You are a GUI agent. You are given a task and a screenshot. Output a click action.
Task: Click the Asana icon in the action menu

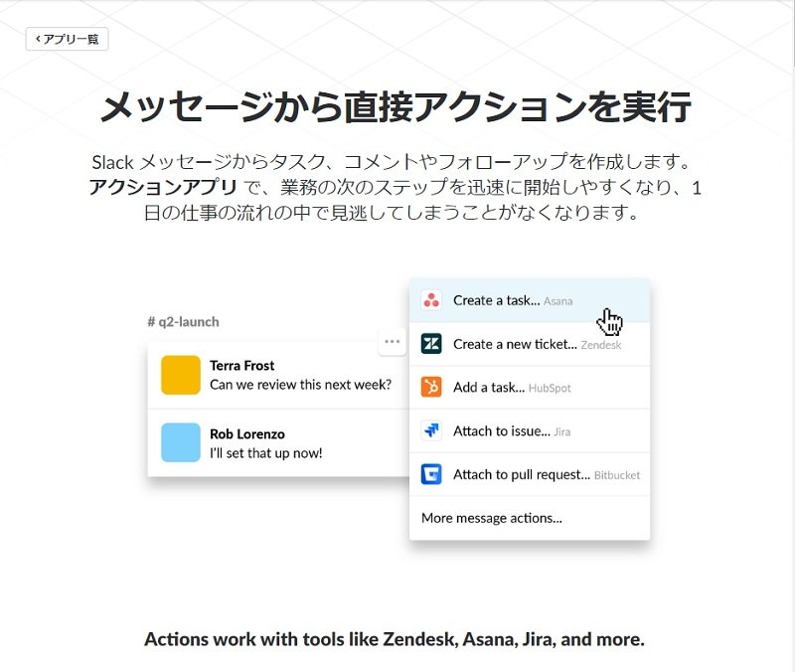[431, 300]
